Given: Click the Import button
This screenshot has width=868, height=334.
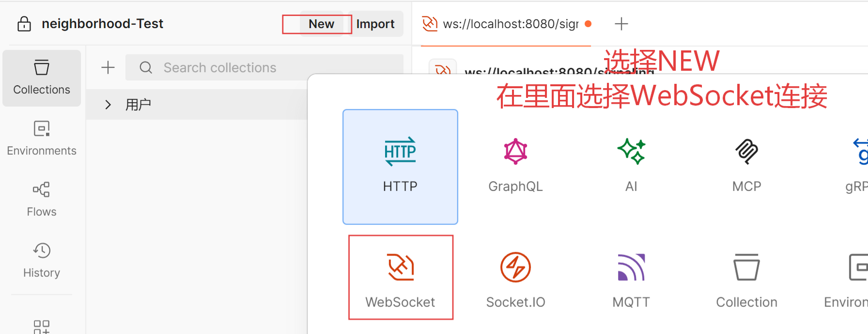Looking at the screenshot, I should click(x=375, y=24).
